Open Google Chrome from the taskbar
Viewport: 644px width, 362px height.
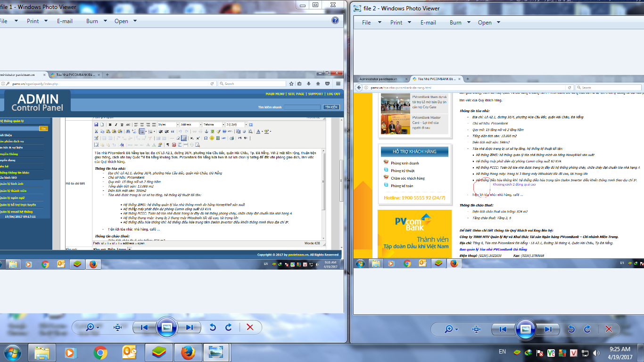tap(100, 352)
